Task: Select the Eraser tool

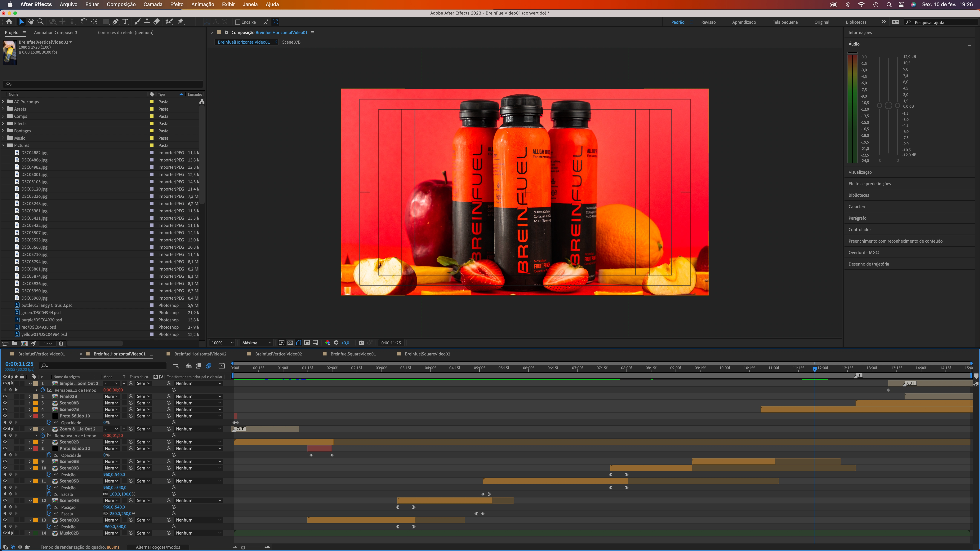Action: point(157,22)
